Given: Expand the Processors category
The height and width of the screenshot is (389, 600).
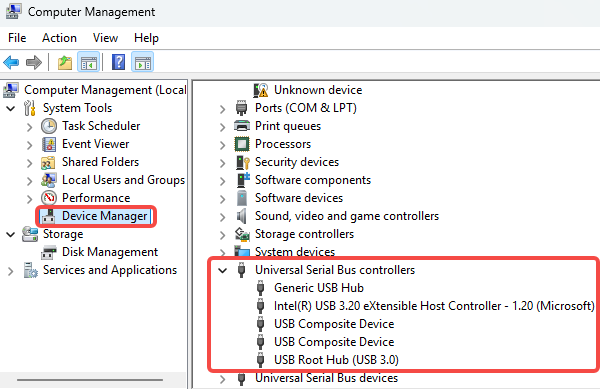Looking at the screenshot, I should [222, 145].
